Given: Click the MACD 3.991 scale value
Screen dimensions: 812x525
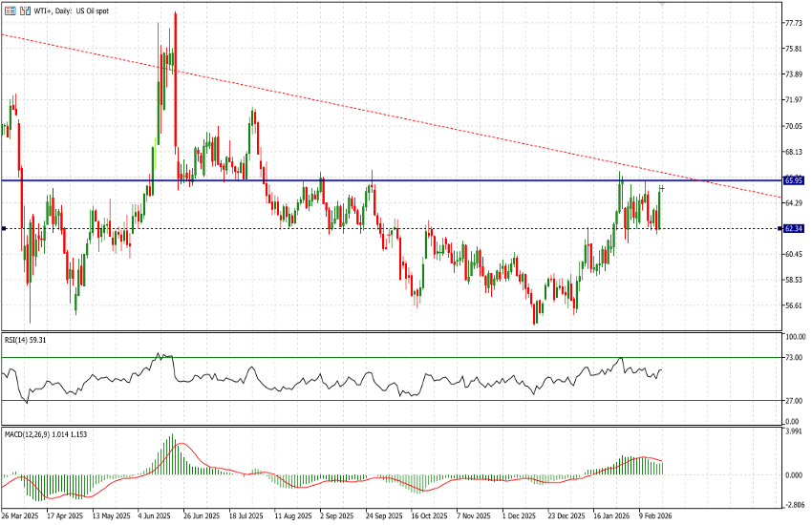Looking at the screenshot, I should [x=792, y=431].
